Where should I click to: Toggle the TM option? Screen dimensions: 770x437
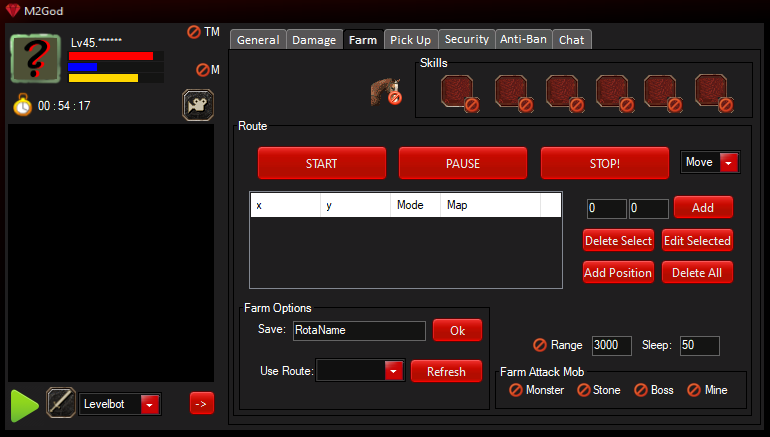(194, 32)
